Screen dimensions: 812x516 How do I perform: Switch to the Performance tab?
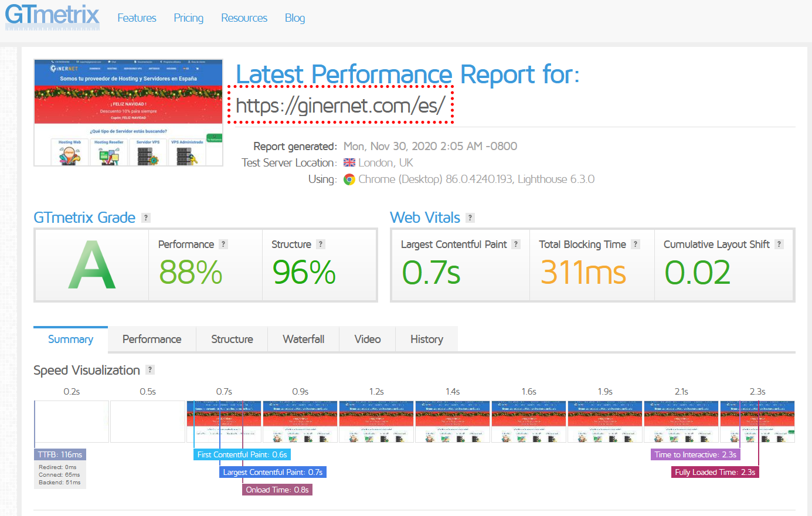[x=152, y=339]
